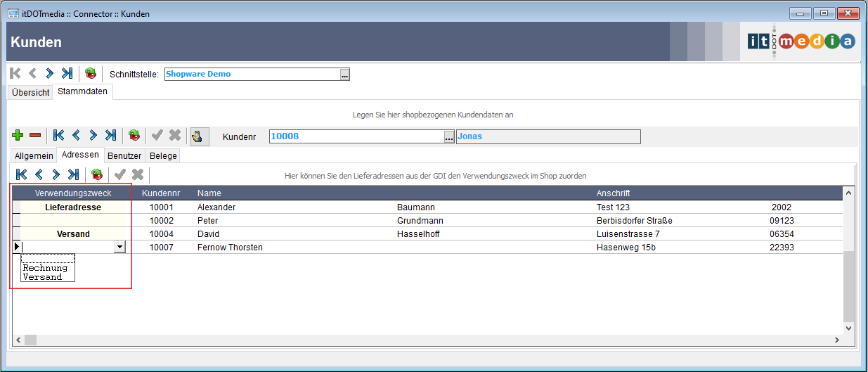This screenshot has width=868, height=372.
Task: Click the green plus icon to add a customer
Action: [x=18, y=136]
